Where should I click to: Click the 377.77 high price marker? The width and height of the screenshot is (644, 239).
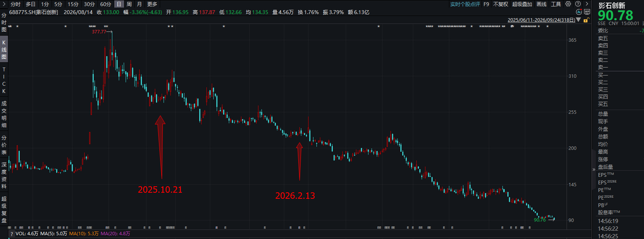99,32
